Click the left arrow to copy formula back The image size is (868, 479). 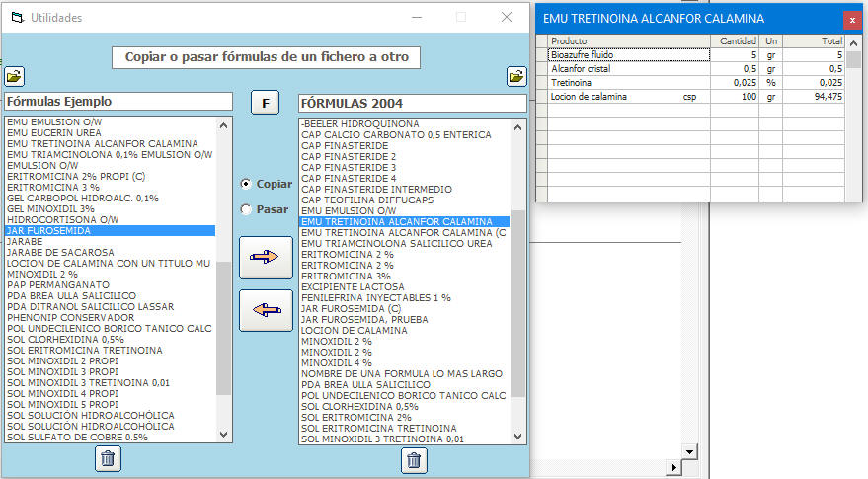[x=266, y=310]
